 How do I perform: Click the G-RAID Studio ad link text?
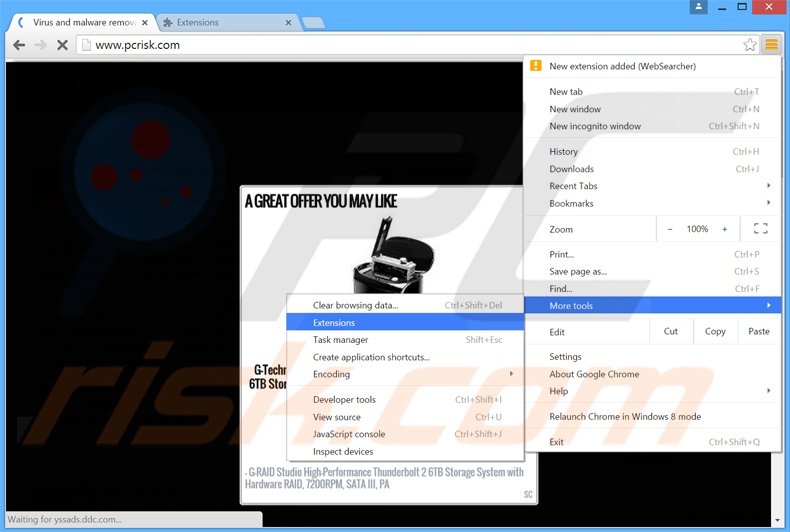(x=384, y=478)
